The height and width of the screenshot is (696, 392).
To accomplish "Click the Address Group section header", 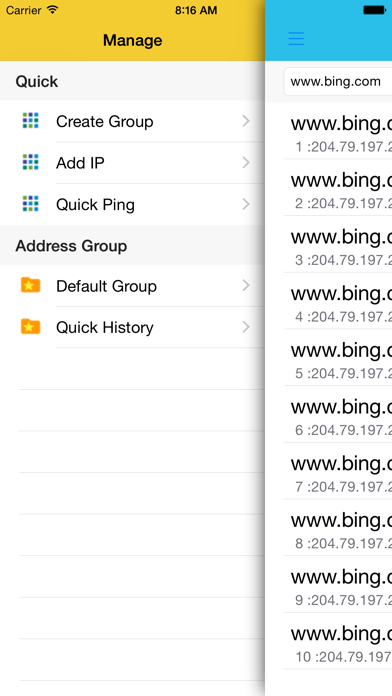I will pyautogui.click(x=132, y=245).
